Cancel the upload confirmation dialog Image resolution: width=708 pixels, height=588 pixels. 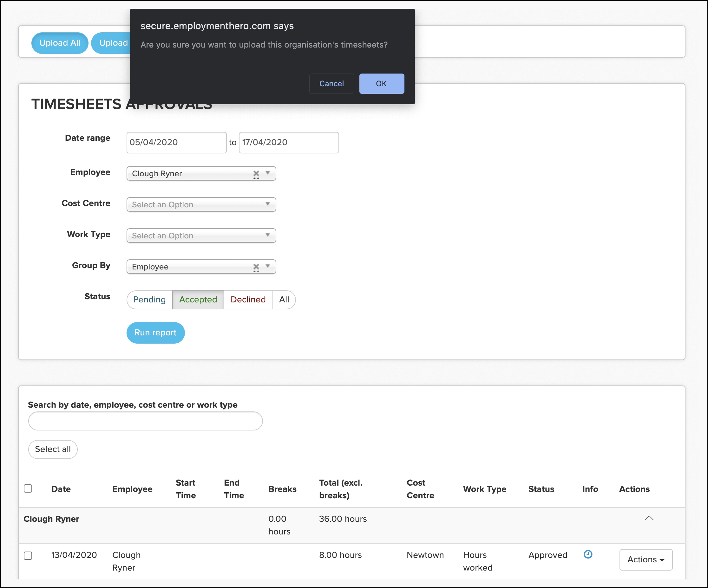[331, 84]
